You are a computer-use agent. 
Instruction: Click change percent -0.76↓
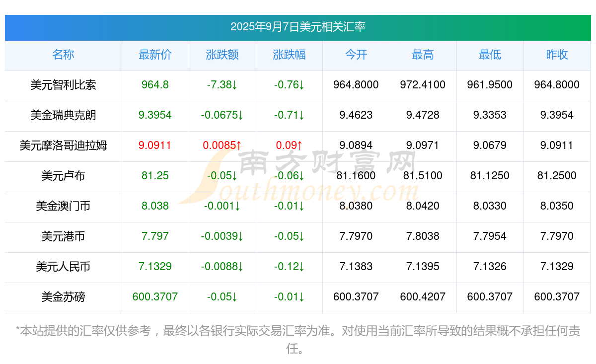pyautogui.click(x=289, y=85)
